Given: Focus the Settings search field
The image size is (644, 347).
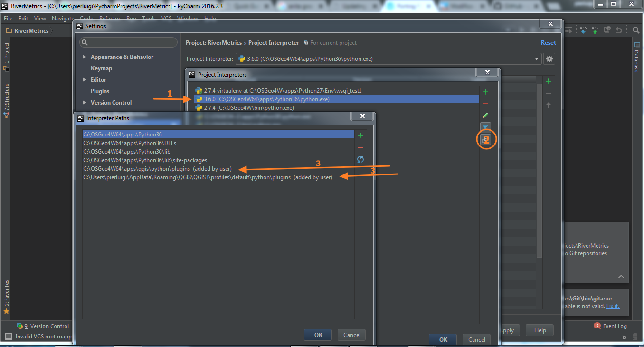Looking at the screenshot, I should point(128,42).
